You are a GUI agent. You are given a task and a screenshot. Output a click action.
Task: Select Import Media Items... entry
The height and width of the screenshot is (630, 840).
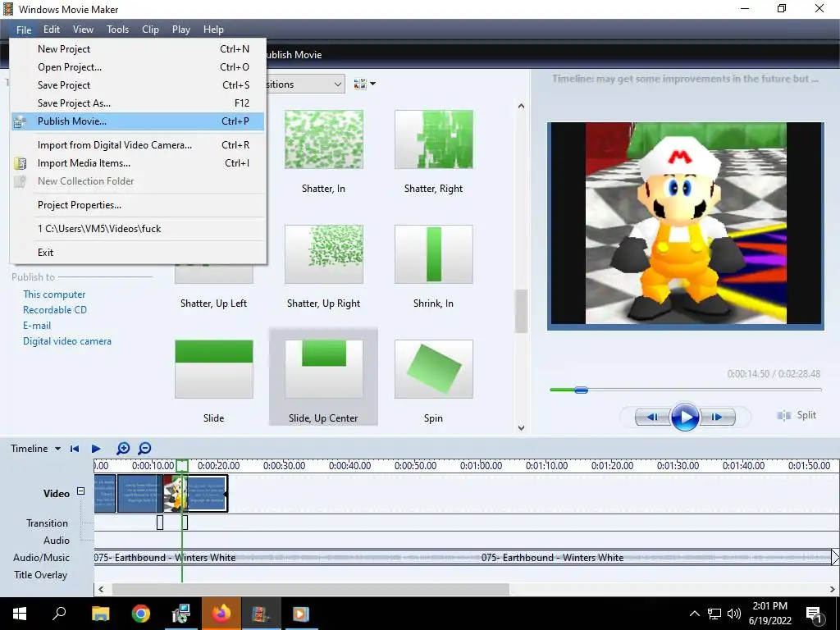138,163
